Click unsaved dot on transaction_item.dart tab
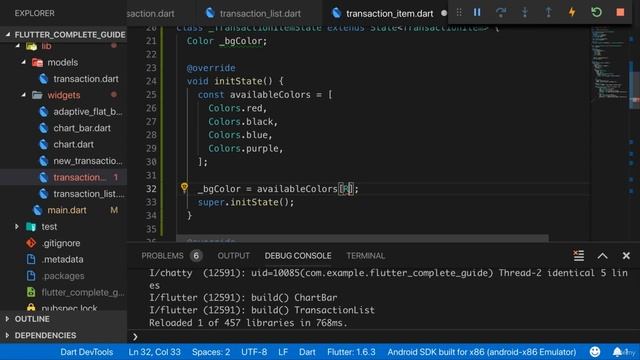The height and width of the screenshot is (360, 640). (x=444, y=13)
